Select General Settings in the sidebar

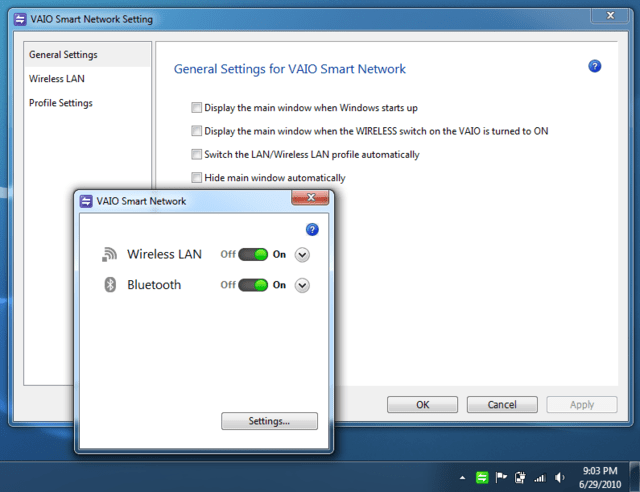pos(87,55)
